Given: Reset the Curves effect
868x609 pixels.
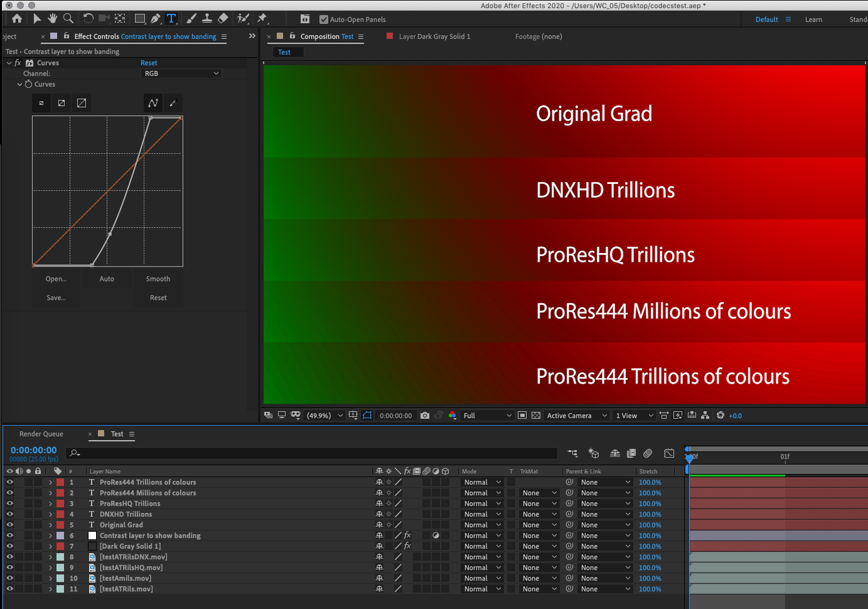Looking at the screenshot, I should tap(149, 62).
